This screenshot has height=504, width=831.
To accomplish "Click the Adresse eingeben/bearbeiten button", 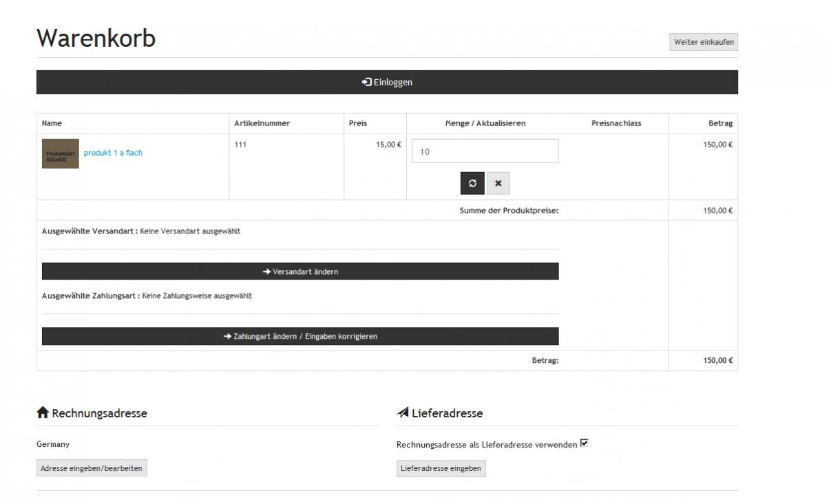I will coord(92,468).
